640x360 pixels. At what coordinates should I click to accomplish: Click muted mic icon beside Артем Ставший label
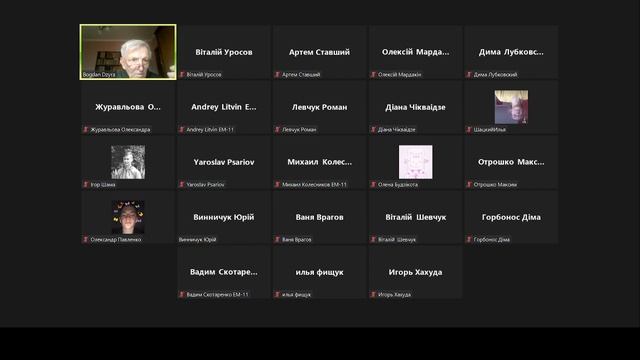pyautogui.click(x=278, y=75)
